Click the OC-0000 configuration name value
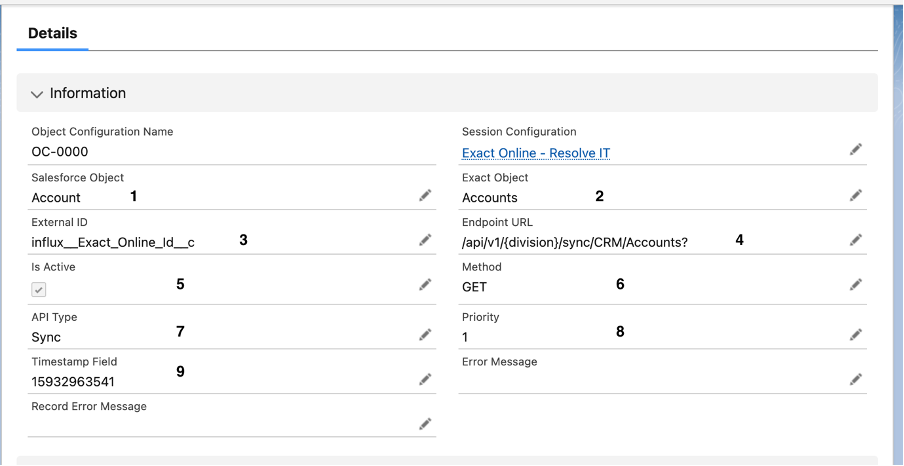The image size is (904, 466). [60, 152]
